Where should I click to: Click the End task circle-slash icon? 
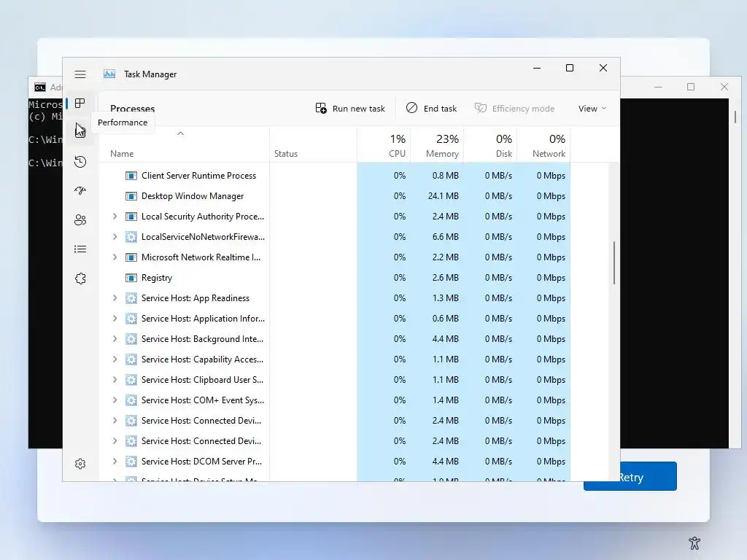tap(411, 108)
